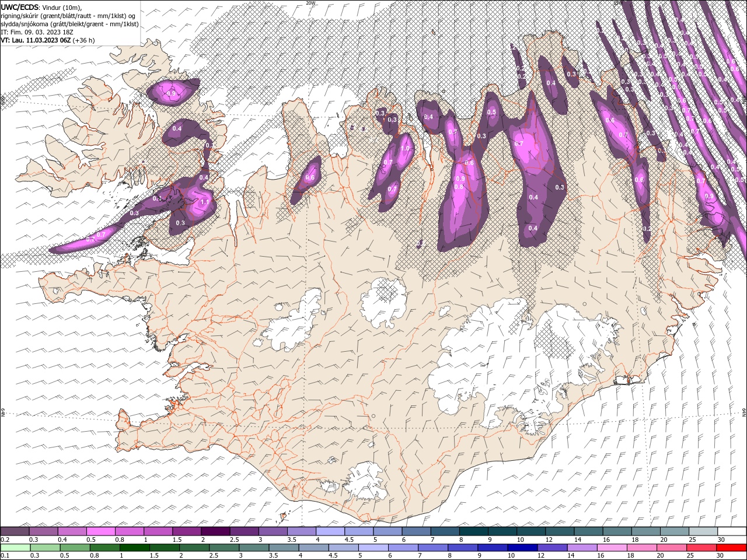Select the dark purple 2 swatch, upper row

point(215,531)
